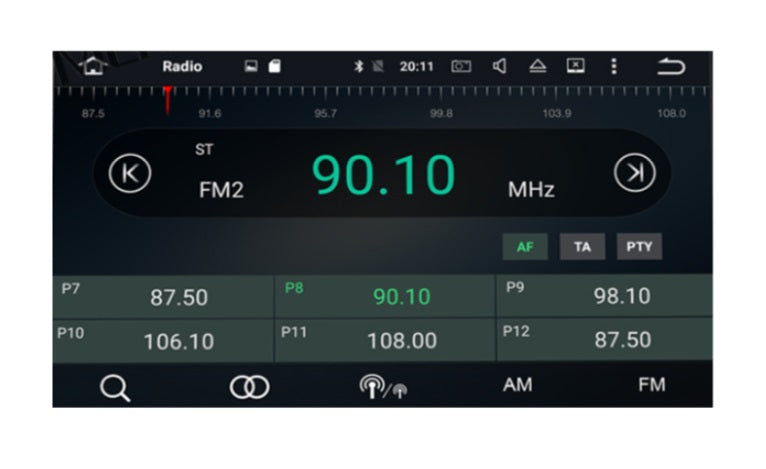Tap the large 90.10 frequency display

(x=383, y=175)
